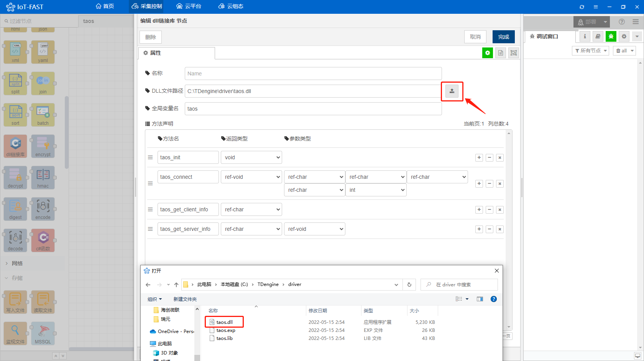
Task: Open the help book icon in sidebar
Action: click(x=598, y=36)
